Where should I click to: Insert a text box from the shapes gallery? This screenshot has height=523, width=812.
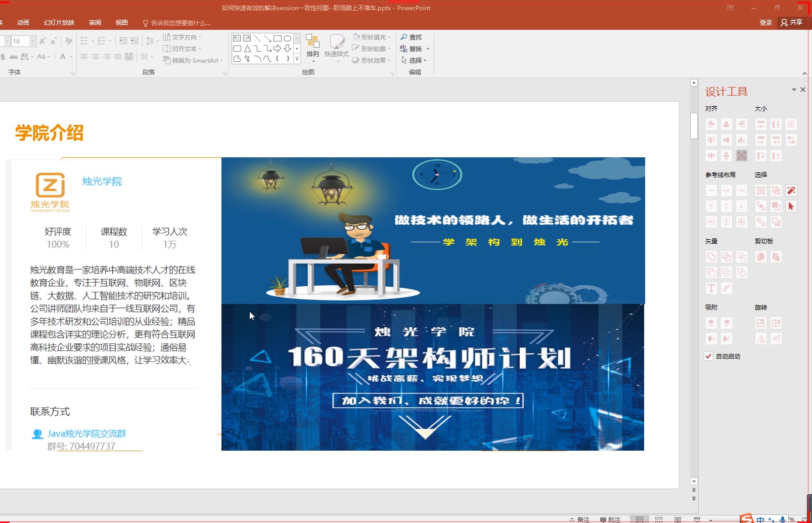point(237,38)
